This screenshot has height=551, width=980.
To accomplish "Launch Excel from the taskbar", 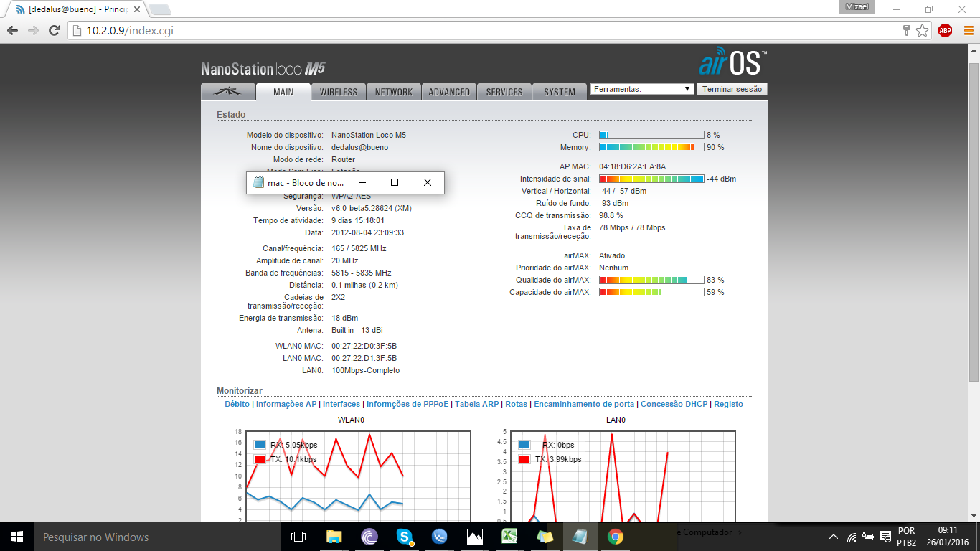I will [x=509, y=536].
